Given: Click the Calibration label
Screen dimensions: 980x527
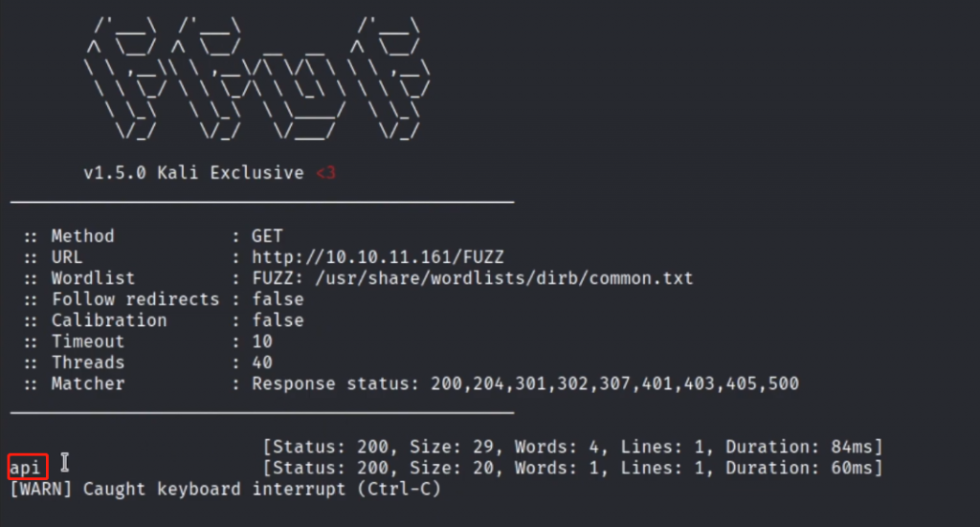Looking at the screenshot, I should pos(108,320).
